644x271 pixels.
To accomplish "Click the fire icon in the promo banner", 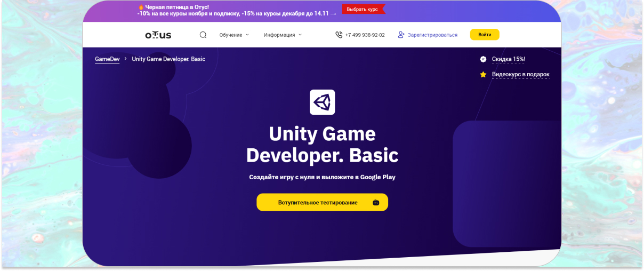I will (x=141, y=7).
